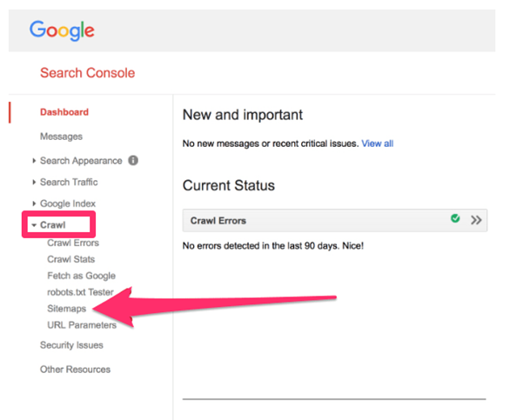Select Search Traffic menu label
The height and width of the screenshot is (420, 523).
tap(69, 182)
